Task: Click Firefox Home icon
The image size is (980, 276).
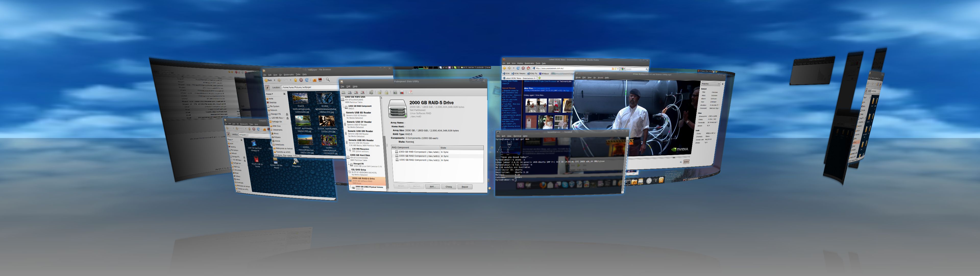Action: point(529,68)
